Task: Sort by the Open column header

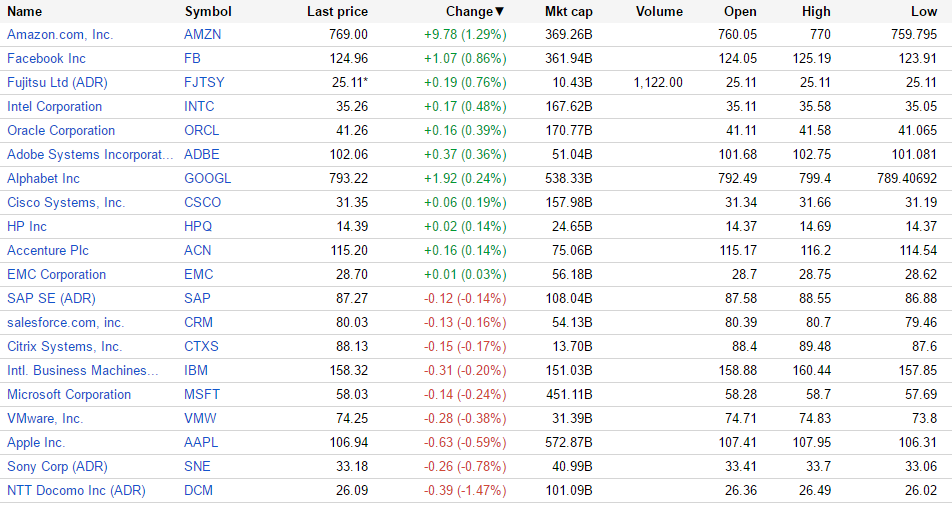Action: click(x=740, y=12)
